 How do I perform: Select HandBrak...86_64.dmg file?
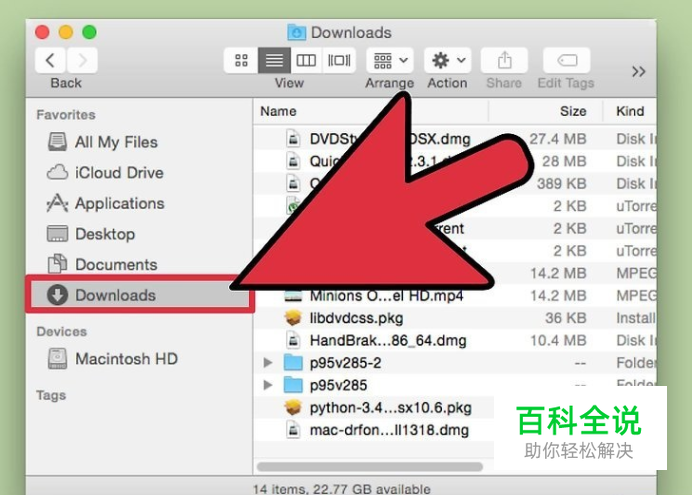coord(388,341)
